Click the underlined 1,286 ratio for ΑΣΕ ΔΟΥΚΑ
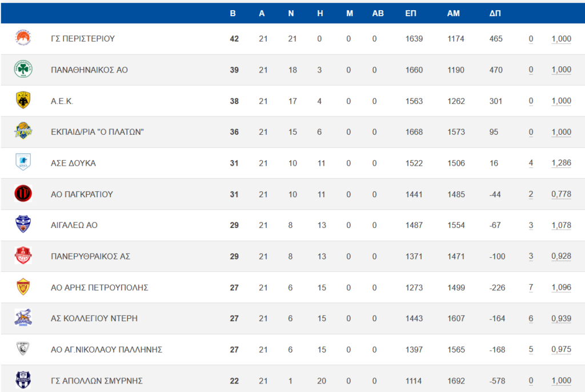The width and height of the screenshot is (585, 392). click(x=561, y=163)
